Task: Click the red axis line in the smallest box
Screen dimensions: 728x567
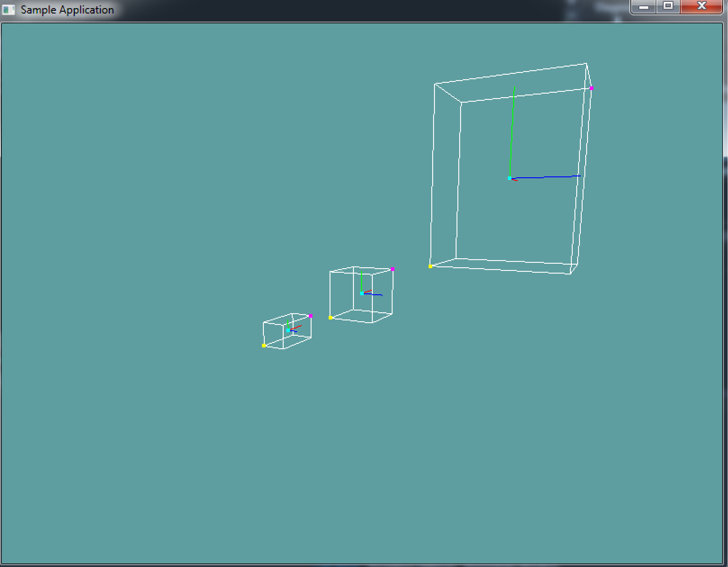Action: pos(297,327)
